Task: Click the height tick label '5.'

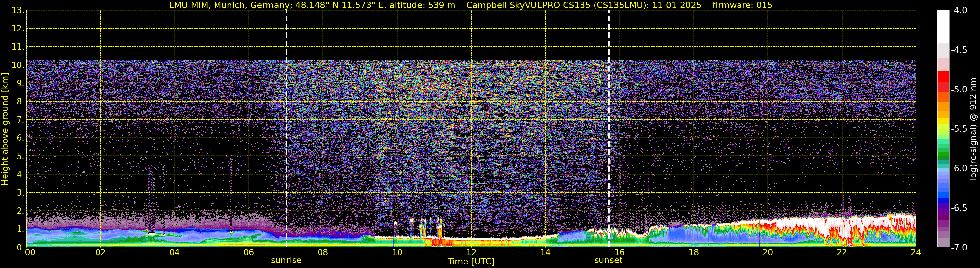Action: (x=20, y=156)
